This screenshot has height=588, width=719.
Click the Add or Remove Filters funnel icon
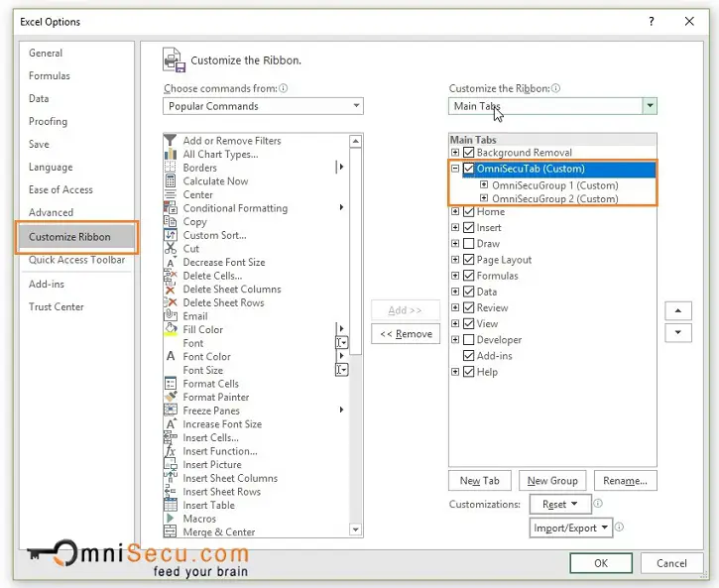coord(171,140)
